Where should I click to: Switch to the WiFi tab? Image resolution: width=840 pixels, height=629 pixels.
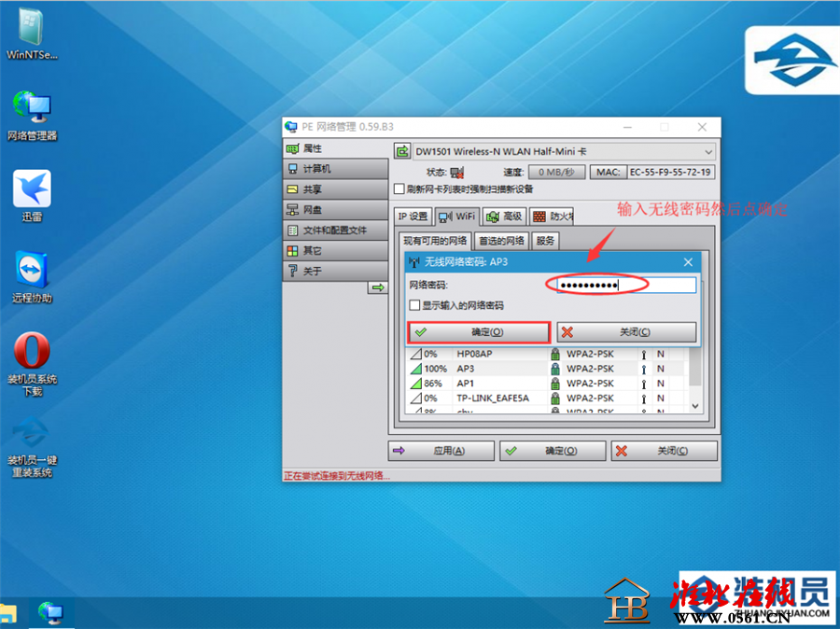(x=457, y=217)
